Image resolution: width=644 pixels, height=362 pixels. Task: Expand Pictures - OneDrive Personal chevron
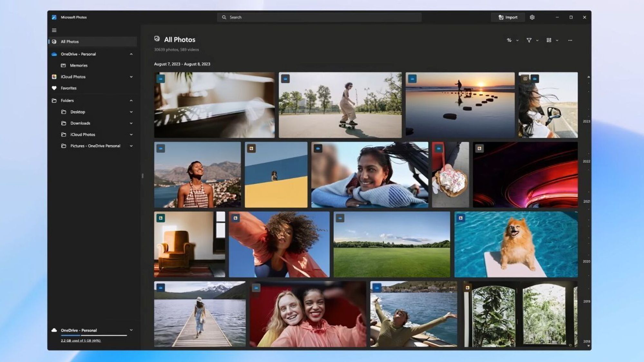pyautogui.click(x=131, y=146)
